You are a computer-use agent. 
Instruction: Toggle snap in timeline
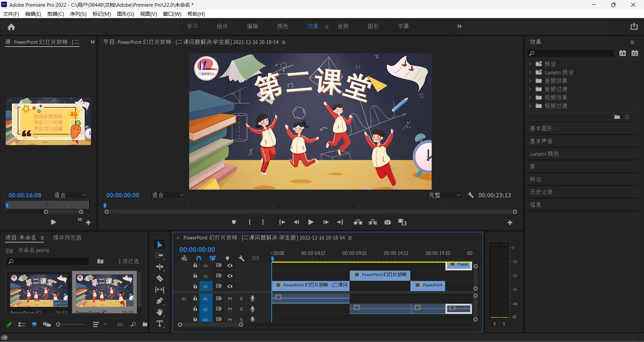click(x=199, y=258)
